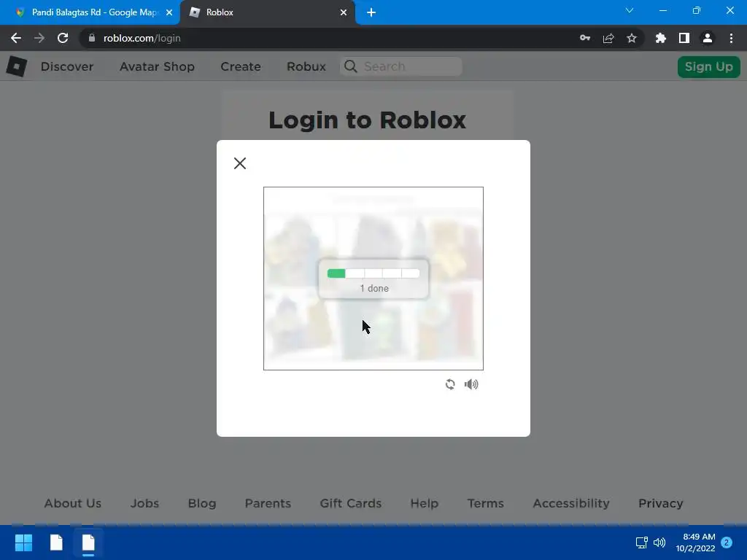Go back to previous page
Viewport: 747px width, 560px height.
pos(16,38)
